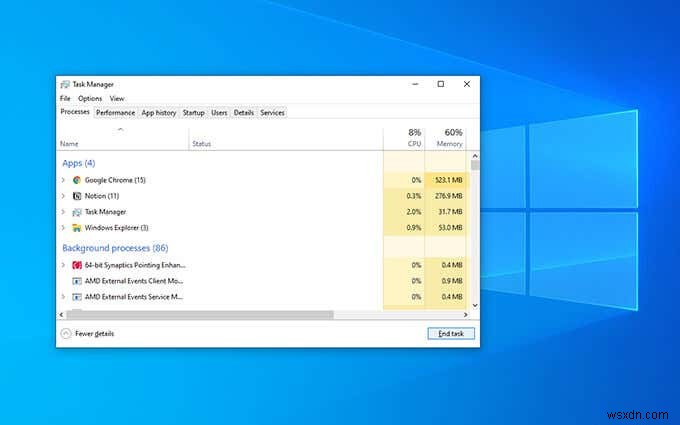Click the vertical scrollbar thumb

(x=475, y=165)
